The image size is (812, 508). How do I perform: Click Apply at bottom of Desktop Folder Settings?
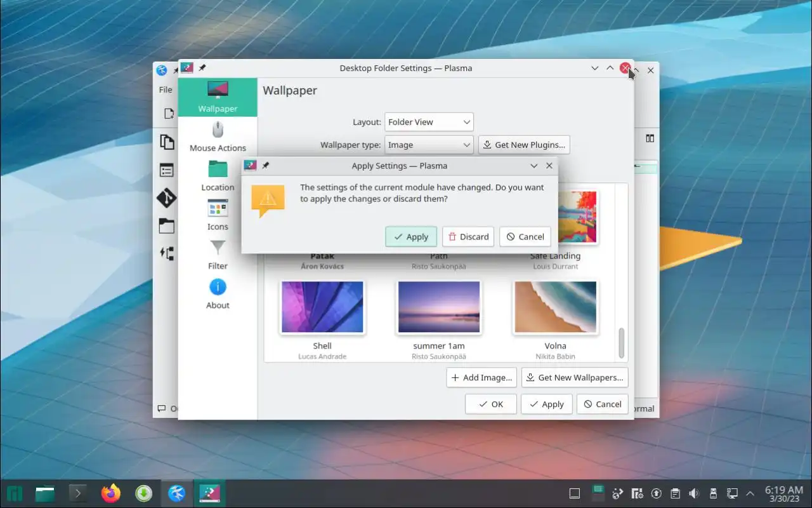click(x=547, y=404)
